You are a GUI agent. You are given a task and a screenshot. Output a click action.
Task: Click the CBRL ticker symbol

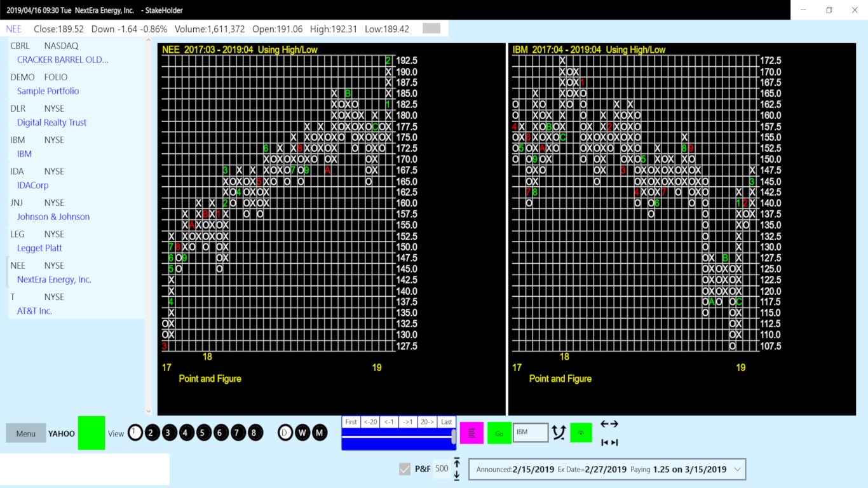(x=20, y=46)
